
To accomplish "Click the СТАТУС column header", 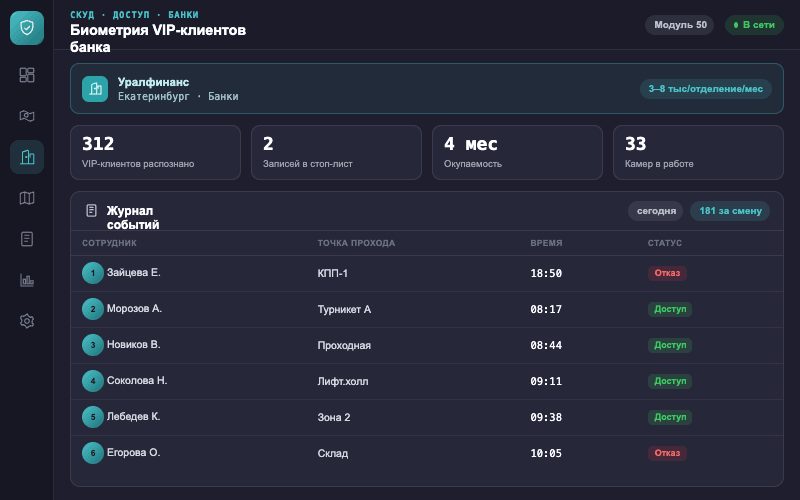I will (x=665, y=243).
